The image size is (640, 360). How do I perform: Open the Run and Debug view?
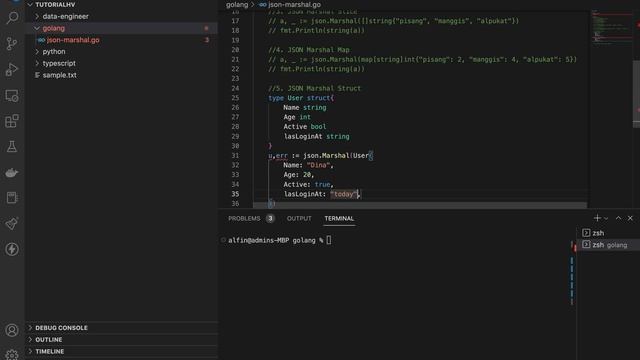(12, 69)
